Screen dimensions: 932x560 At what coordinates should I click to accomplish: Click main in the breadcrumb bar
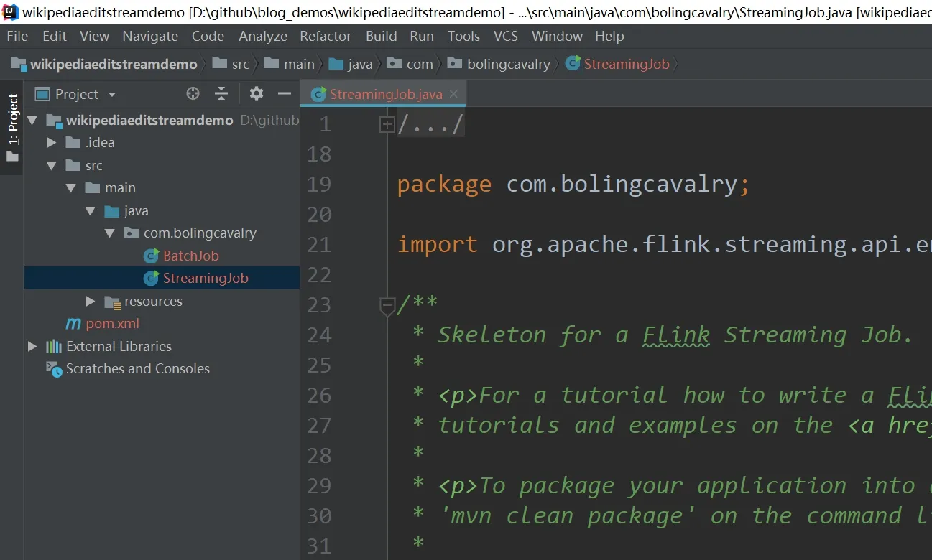(299, 64)
